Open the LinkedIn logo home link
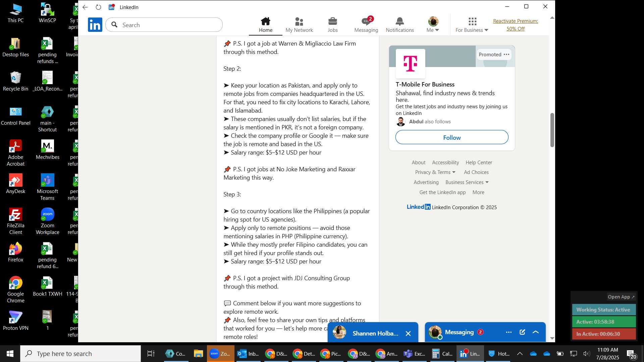 click(95, 25)
